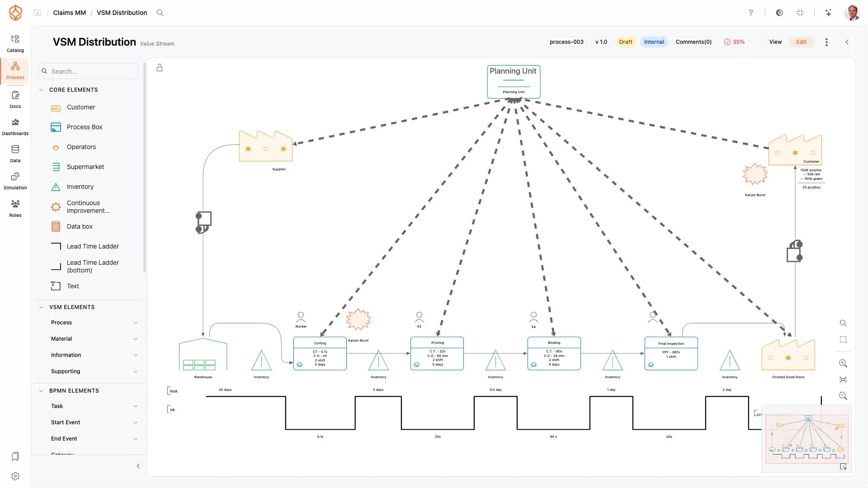The width and height of the screenshot is (868, 488).
Task: Click the elements Search field
Action: (89, 71)
